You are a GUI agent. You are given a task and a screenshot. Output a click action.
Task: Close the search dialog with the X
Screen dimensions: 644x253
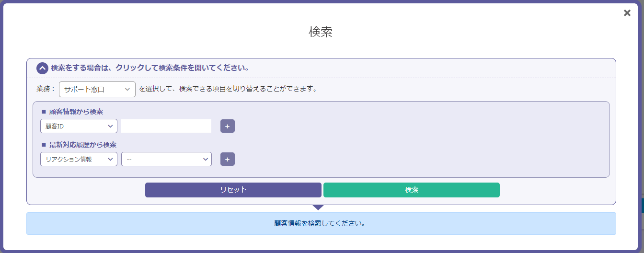(x=627, y=13)
